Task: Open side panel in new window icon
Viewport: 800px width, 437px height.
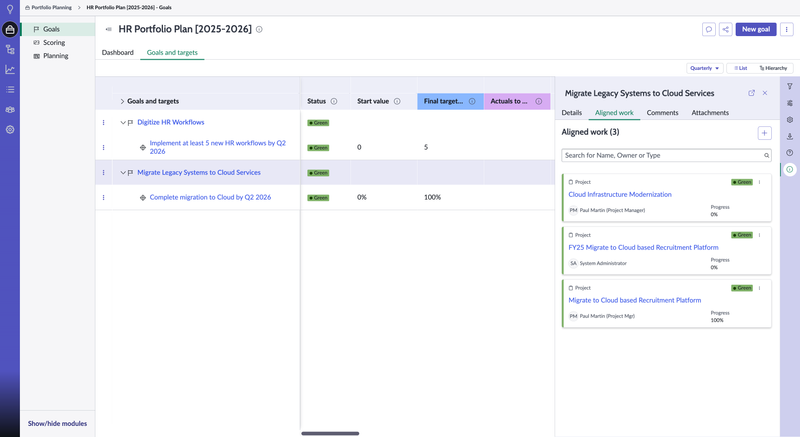Action: click(752, 93)
